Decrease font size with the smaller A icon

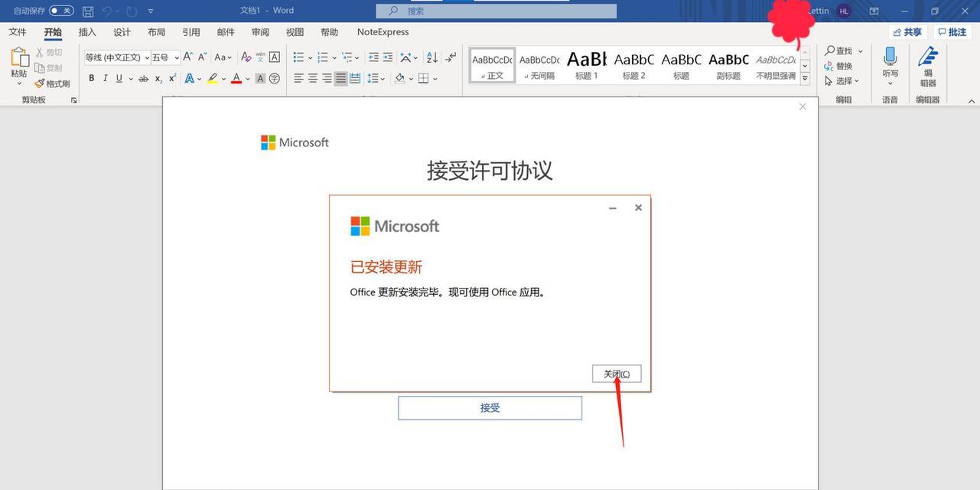(x=203, y=57)
